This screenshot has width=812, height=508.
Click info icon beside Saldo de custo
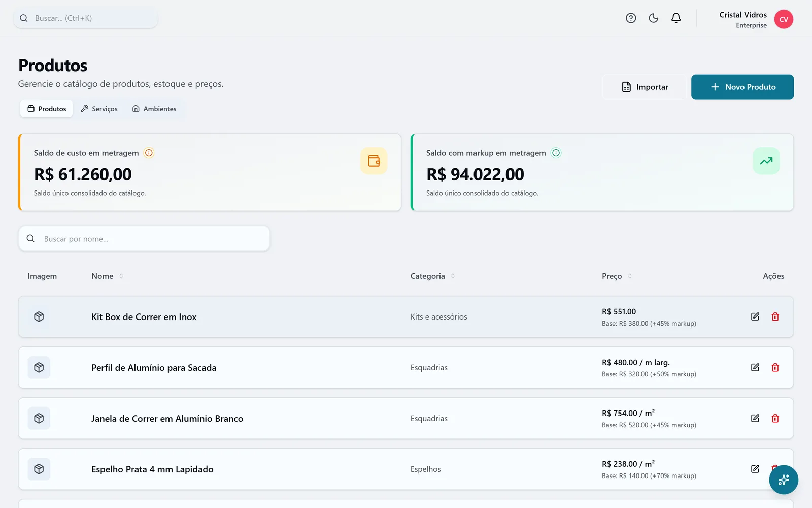pyautogui.click(x=149, y=153)
